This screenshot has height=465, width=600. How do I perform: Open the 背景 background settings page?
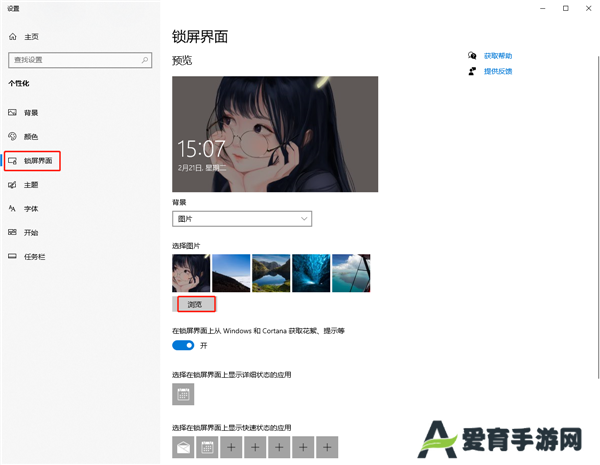click(24, 113)
